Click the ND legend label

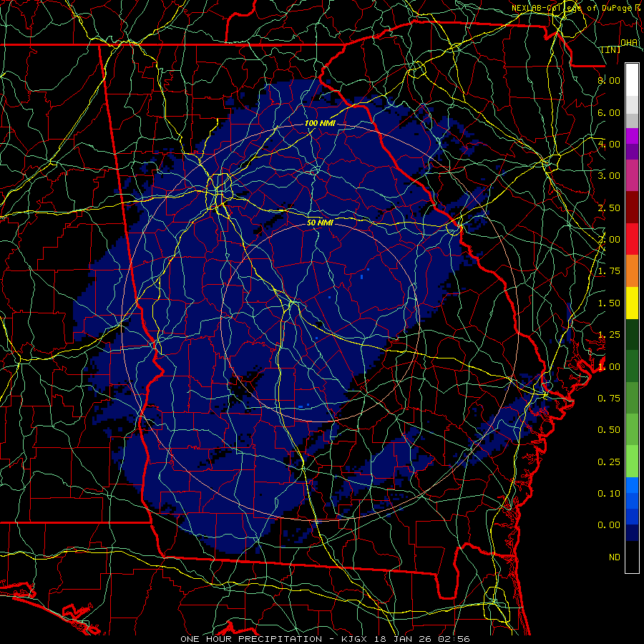pyautogui.click(x=615, y=557)
